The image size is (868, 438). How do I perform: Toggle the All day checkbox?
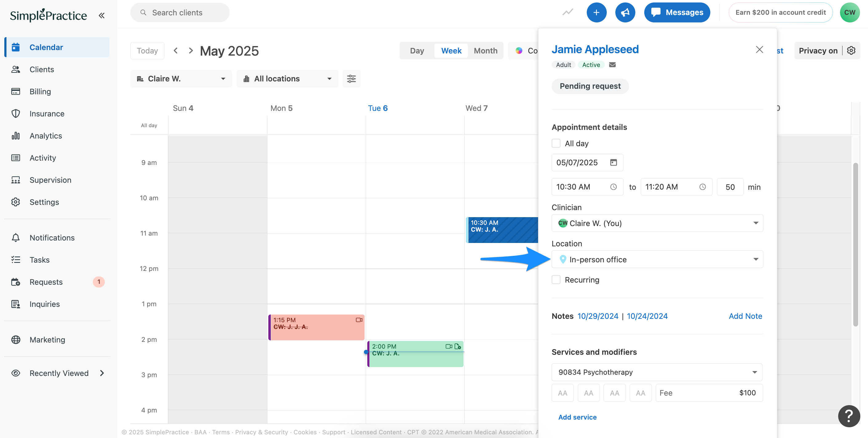(x=556, y=143)
